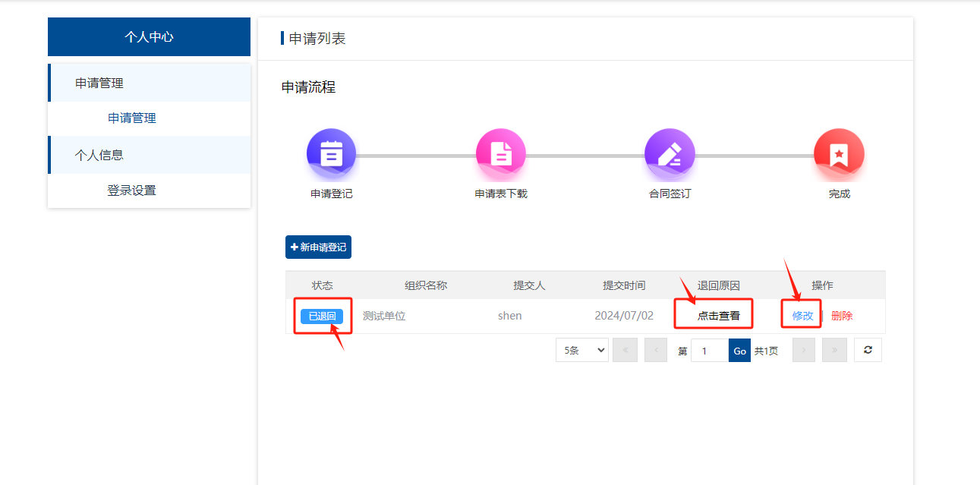Click the 完成 bookmark step icon
Image resolution: width=980 pixels, height=485 pixels.
coord(839,153)
